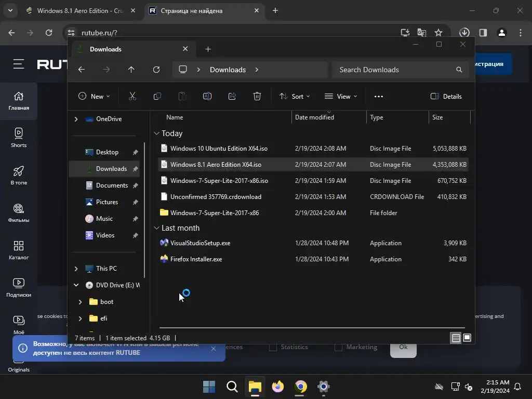Expand the This PC tree node
The width and height of the screenshot is (532, 399).
click(x=76, y=269)
